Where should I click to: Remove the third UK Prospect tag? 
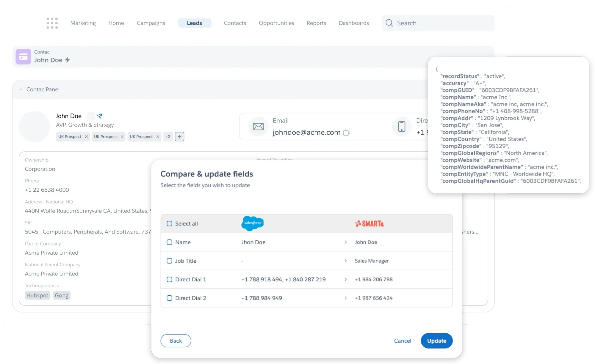[x=158, y=137]
